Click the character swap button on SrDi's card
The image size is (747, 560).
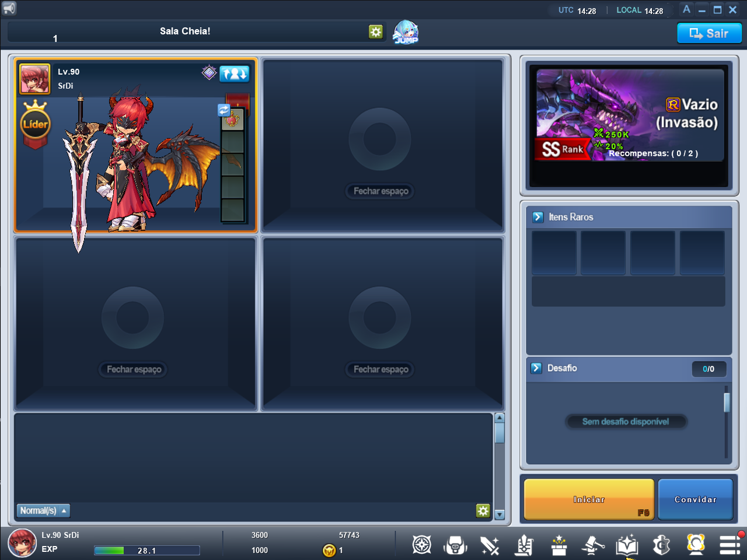tap(235, 73)
